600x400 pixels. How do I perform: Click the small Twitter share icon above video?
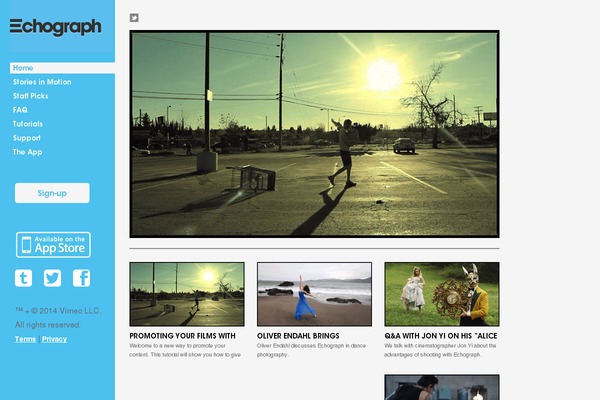coord(134,18)
